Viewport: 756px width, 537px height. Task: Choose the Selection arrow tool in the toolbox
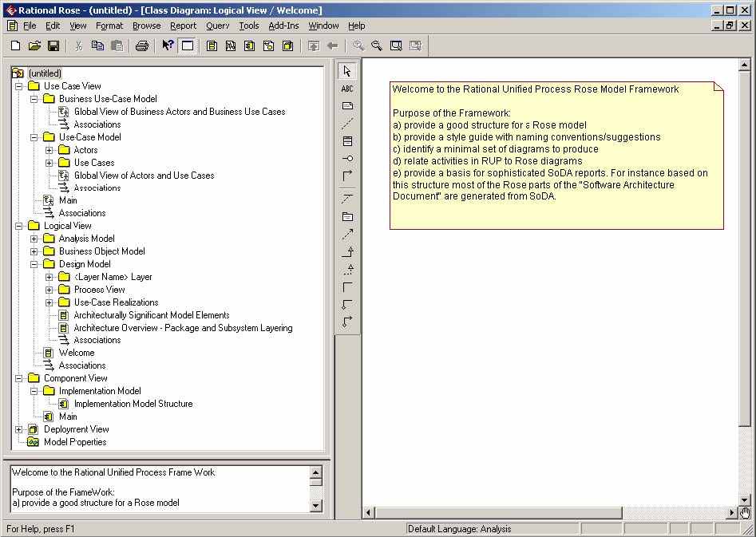click(x=346, y=71)
